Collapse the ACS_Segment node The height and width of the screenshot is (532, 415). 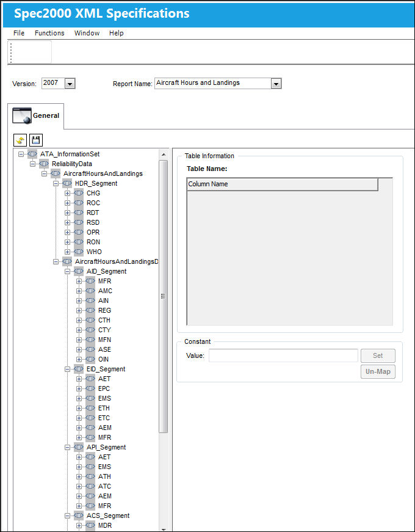pyautogui.click(x=67, y=516)
